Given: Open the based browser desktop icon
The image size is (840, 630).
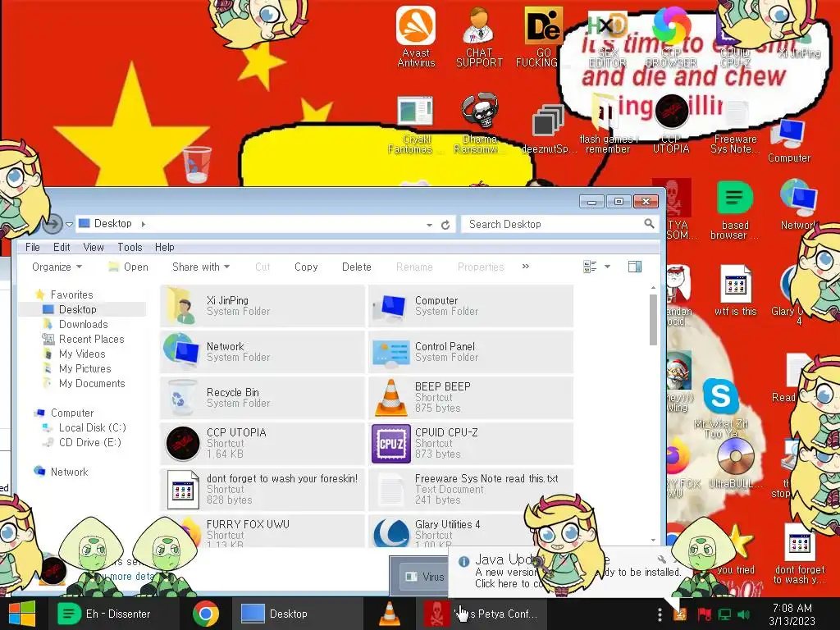Looking at the screenshot, I should point(735,210).
